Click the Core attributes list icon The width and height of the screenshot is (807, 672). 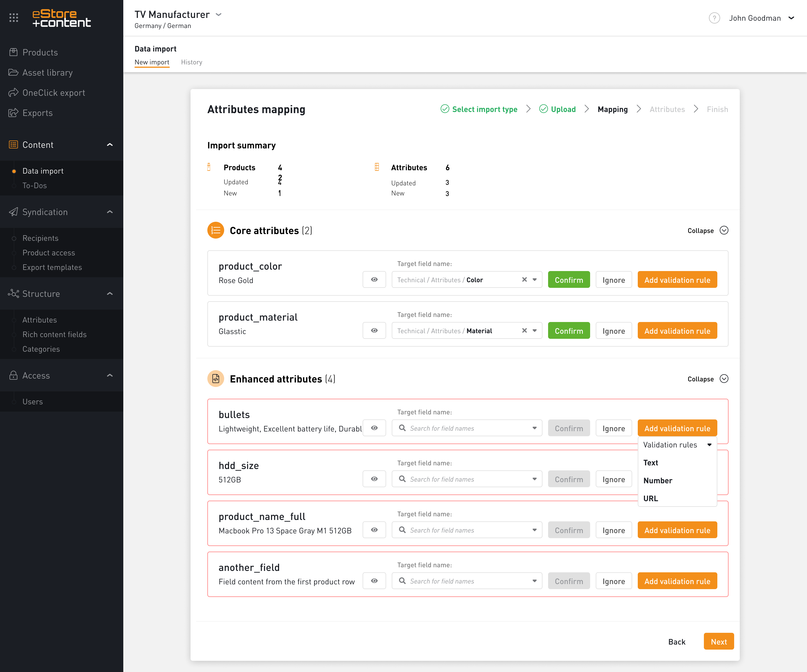click(215, 230)
